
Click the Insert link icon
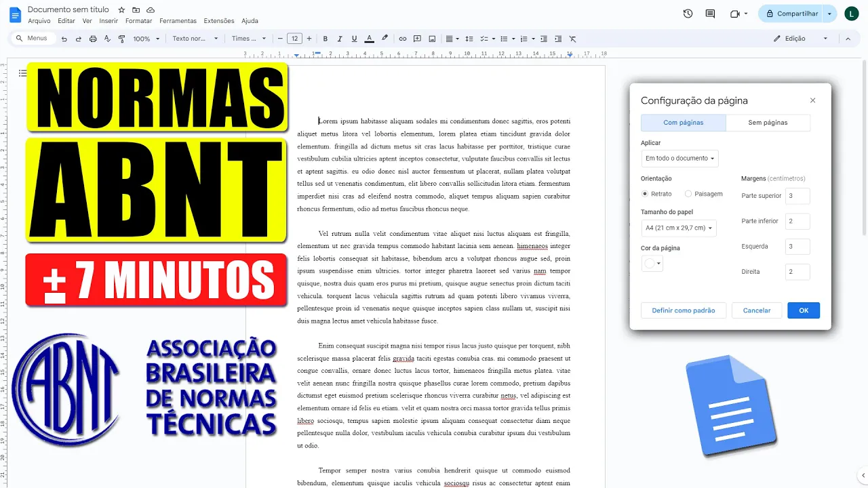[x=403, y=39]
